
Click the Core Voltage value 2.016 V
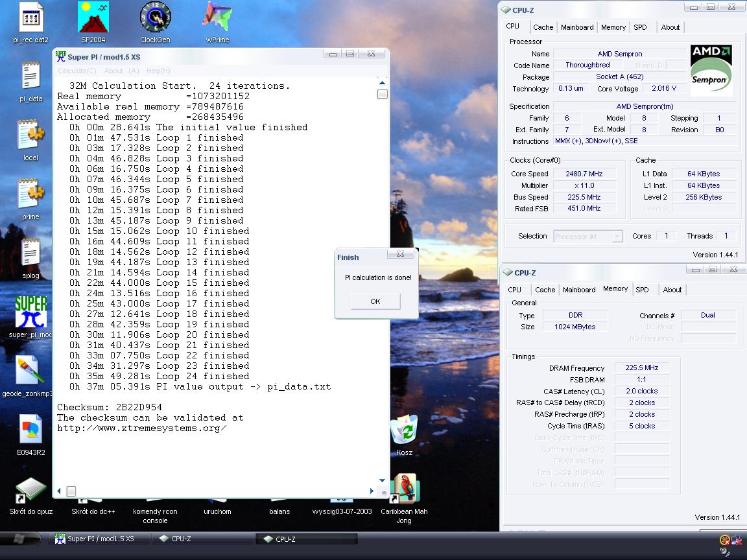(x=664, y=89)
